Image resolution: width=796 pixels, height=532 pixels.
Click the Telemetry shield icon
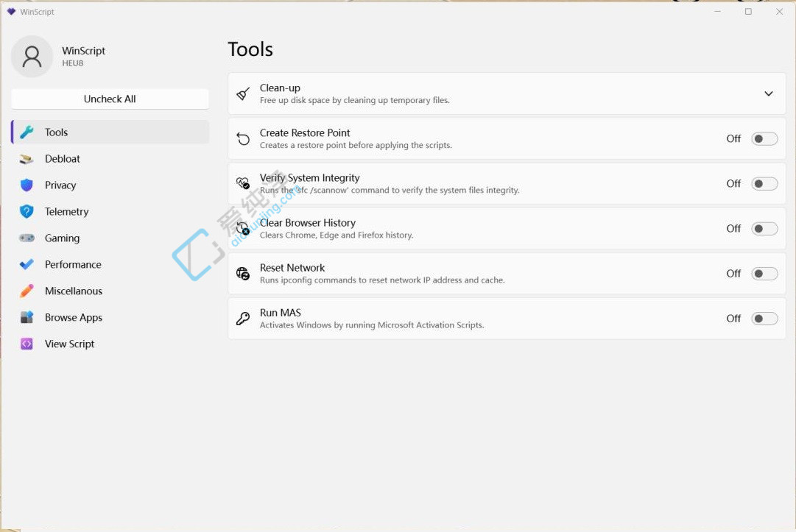27,212
